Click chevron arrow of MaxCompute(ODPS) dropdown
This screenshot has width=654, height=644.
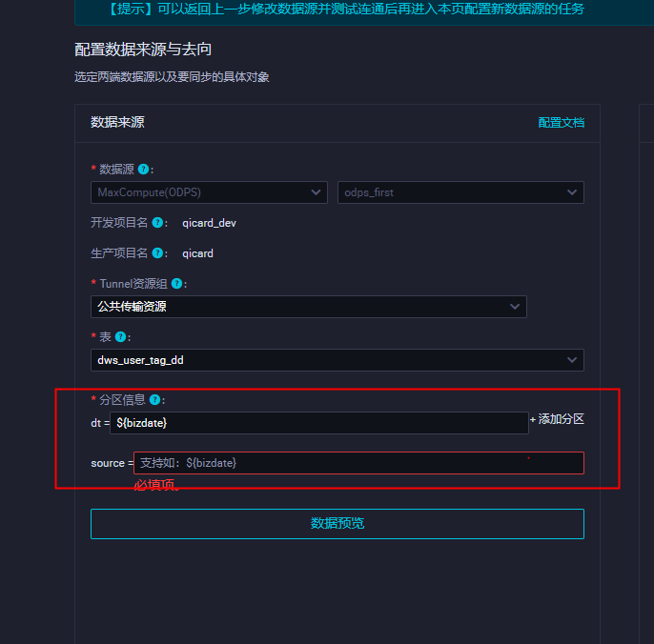click(x=316, y=192)
